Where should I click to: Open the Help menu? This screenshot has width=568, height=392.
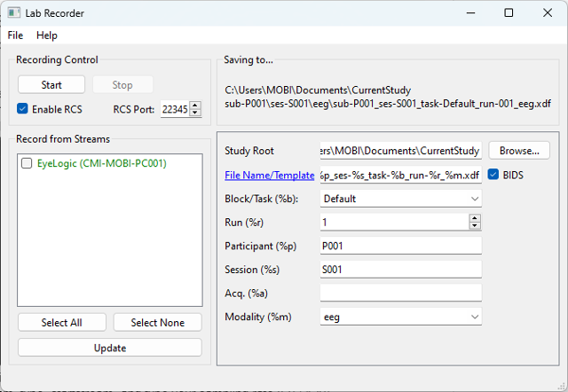pos(47,35)
